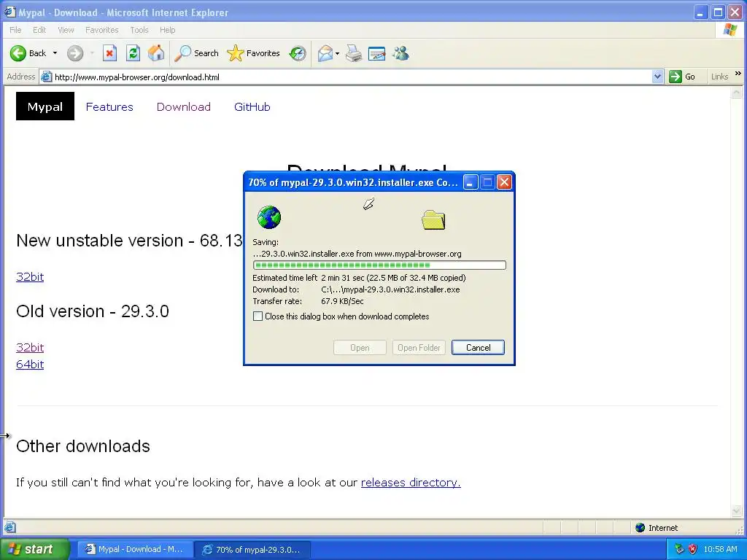Refresh the page with the green arrows icon

(x=133, y=53)
